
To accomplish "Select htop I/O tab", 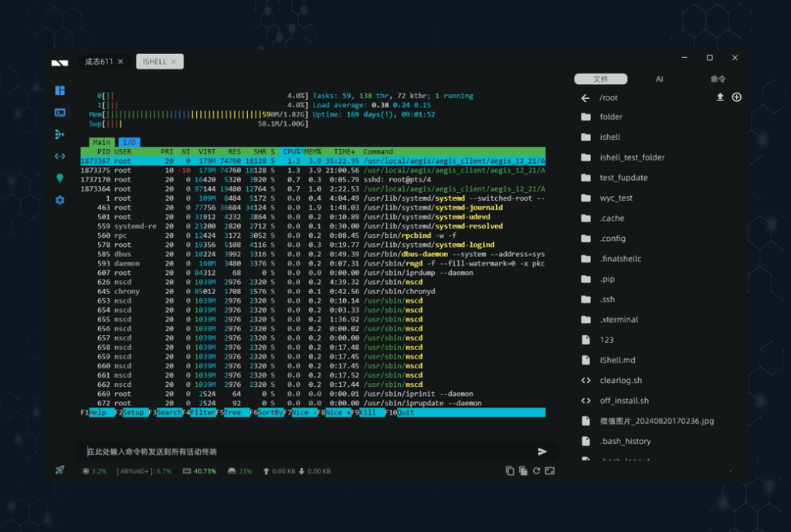I will [129, 142].
